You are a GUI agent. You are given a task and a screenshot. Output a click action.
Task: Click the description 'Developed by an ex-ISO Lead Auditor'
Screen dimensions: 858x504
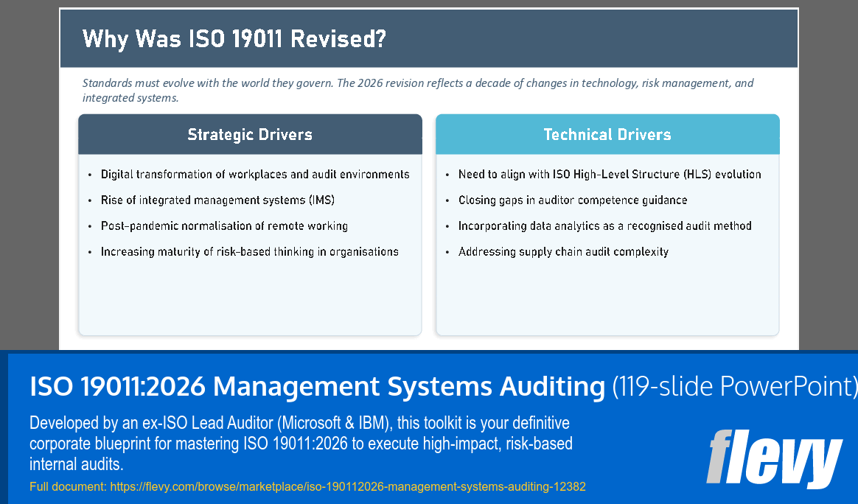301,444
